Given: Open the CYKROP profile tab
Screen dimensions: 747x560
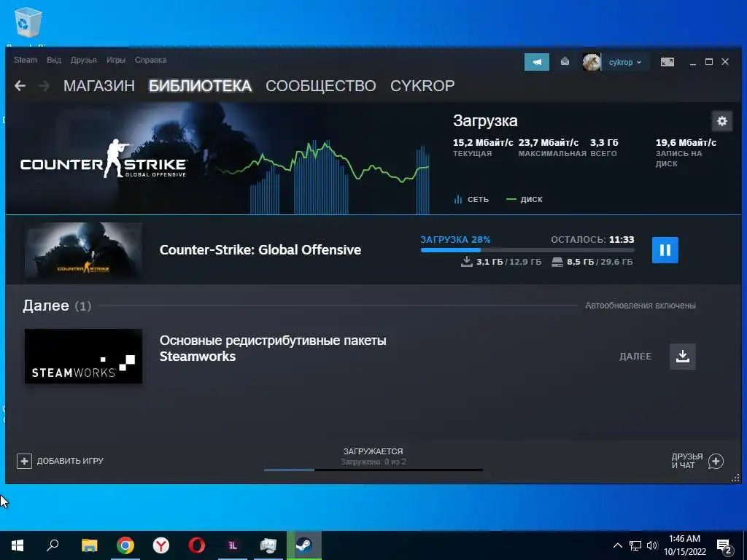Looking at the screenshot, I should click(x=422, y=86).
